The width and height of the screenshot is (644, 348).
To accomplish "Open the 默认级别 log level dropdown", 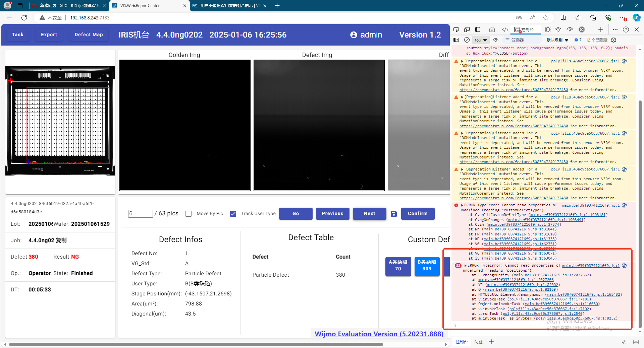I will [557, 40].
